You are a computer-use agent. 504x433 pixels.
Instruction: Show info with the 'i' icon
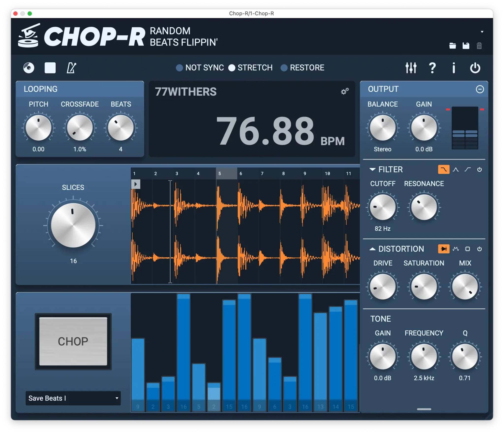454,68
